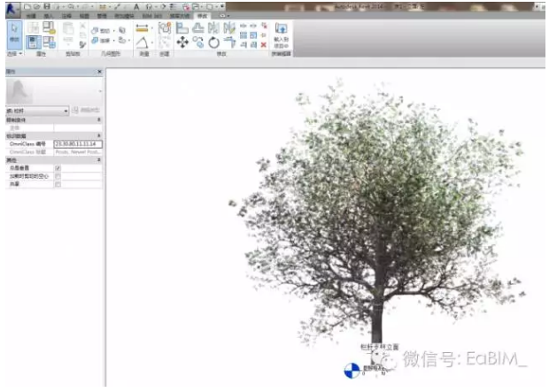Activate the 修改 select arrow tool
Screen dimensions: 549x392
pos(14,35)
